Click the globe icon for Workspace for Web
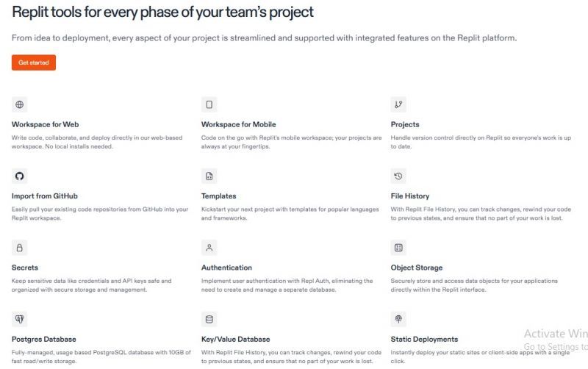This screenshot has height=369, width=588. coord(20,104)
